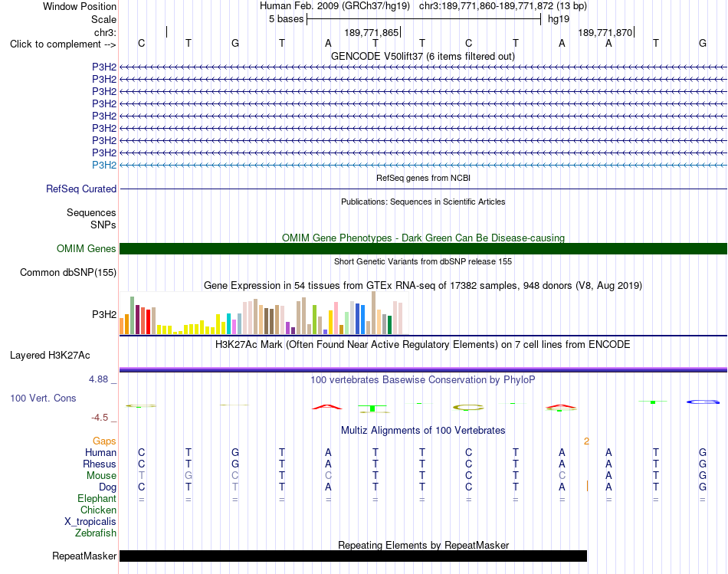728x574 pixels.
Task: Click the 4.88 PhyloP upper scale value
Action: coord(98,379)
